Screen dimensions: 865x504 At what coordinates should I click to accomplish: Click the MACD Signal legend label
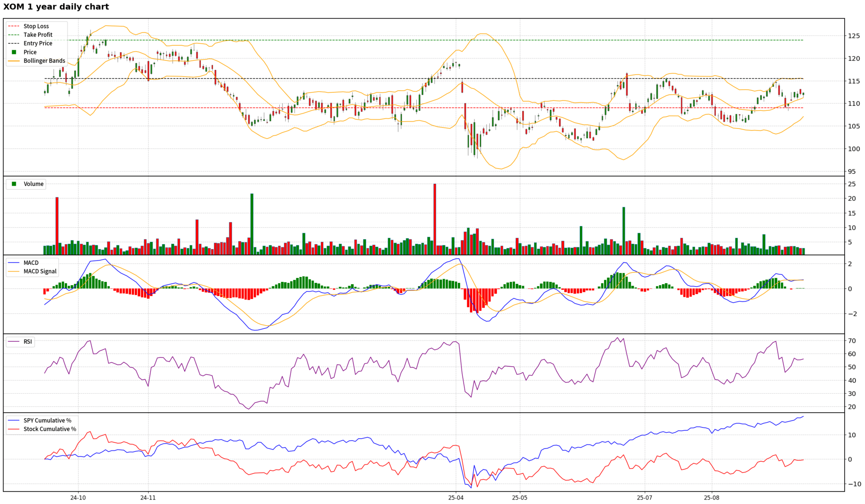(x=40, y=271)
